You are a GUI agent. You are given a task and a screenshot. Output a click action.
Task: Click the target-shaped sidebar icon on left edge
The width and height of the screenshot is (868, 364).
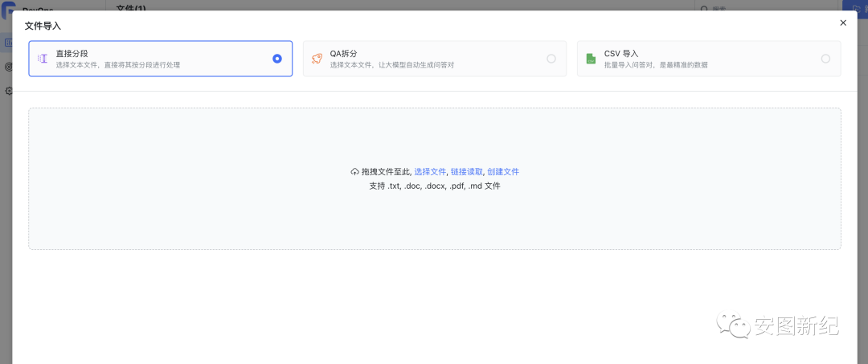coord(8,67)
